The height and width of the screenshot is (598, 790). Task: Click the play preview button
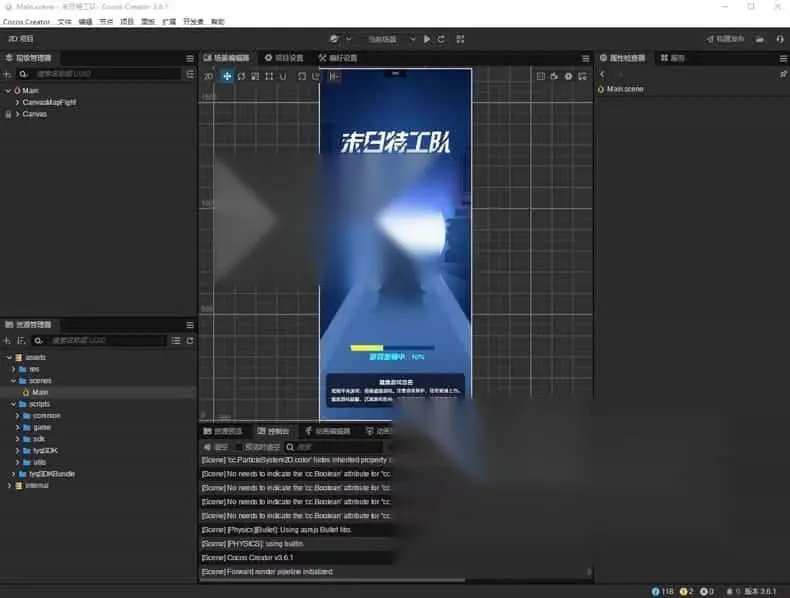click(x=427, y=39)
